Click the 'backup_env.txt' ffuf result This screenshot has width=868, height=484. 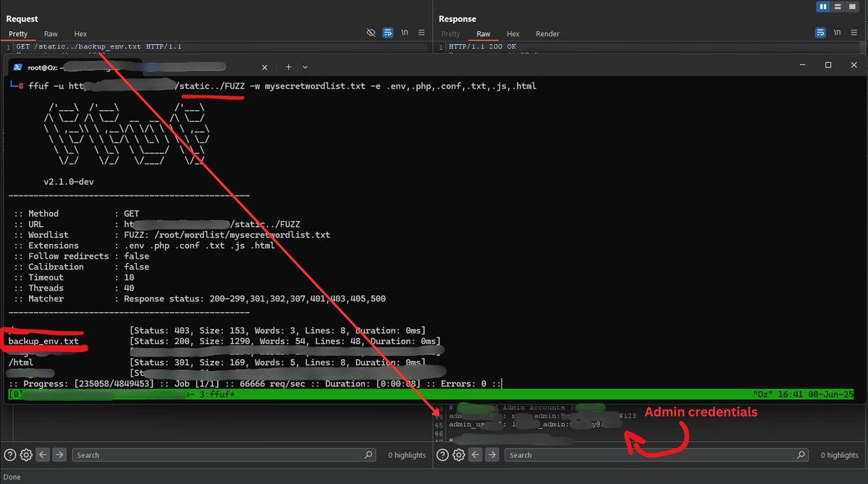click(x=43, y=341)
